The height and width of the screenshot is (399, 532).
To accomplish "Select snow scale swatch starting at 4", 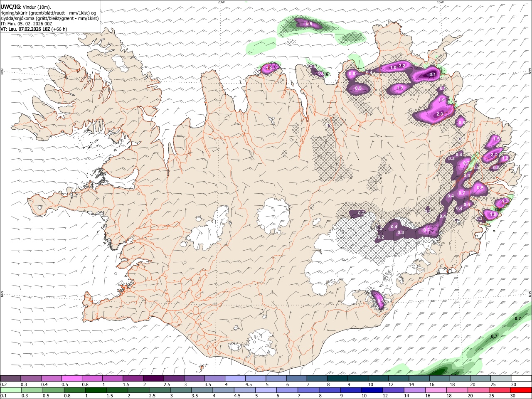I will pyautogui.click(x=234, y=378).
